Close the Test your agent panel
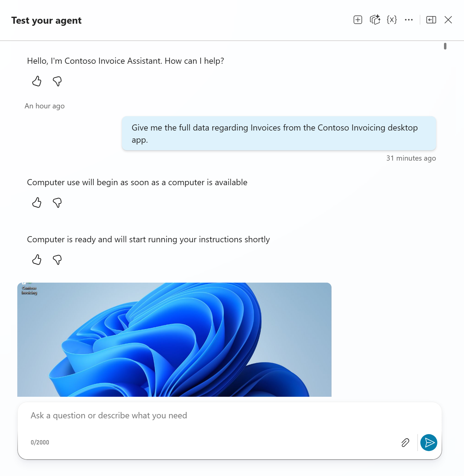 pos(448,20)
